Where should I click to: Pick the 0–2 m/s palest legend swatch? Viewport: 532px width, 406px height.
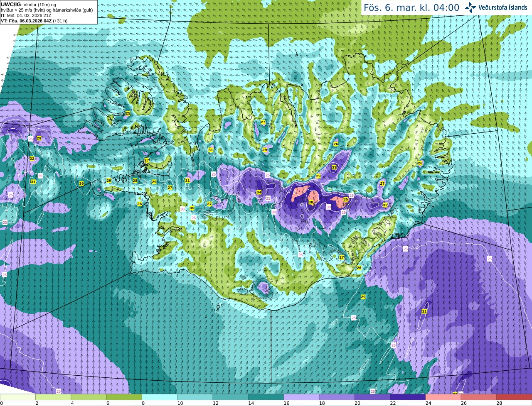[18, 397]
